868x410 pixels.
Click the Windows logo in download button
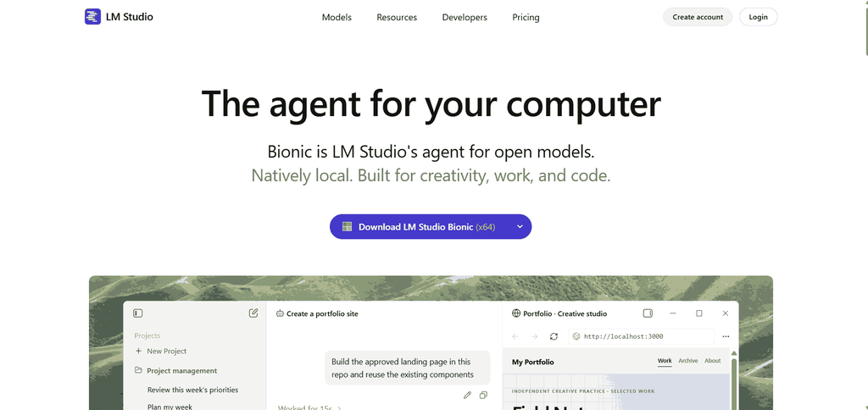pyautogui.click(x=347, y=226)
